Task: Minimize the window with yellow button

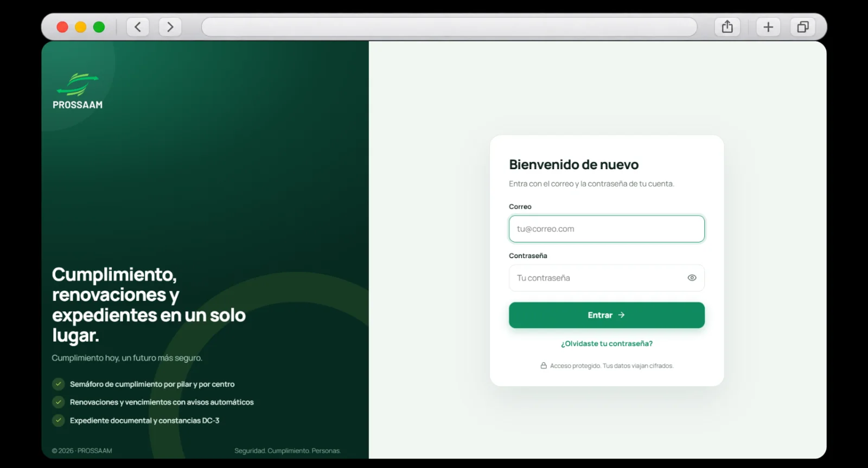Action: click(81, 27)
